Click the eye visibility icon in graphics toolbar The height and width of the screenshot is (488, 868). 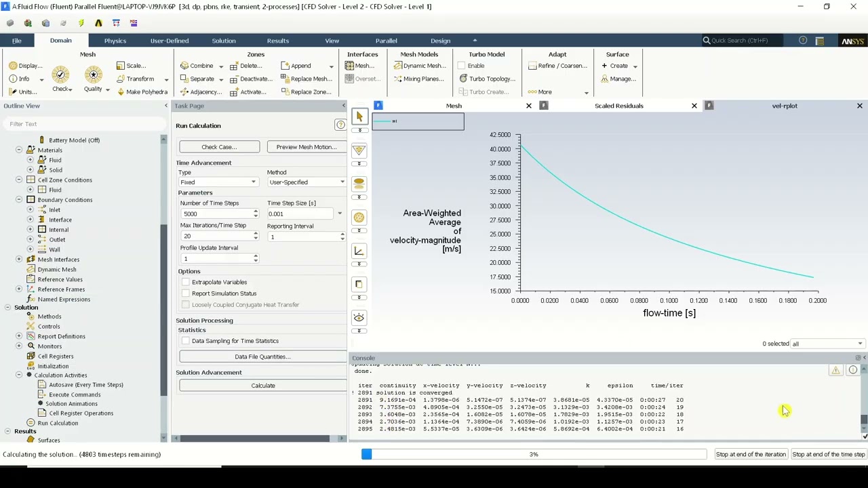pos(359,317)
